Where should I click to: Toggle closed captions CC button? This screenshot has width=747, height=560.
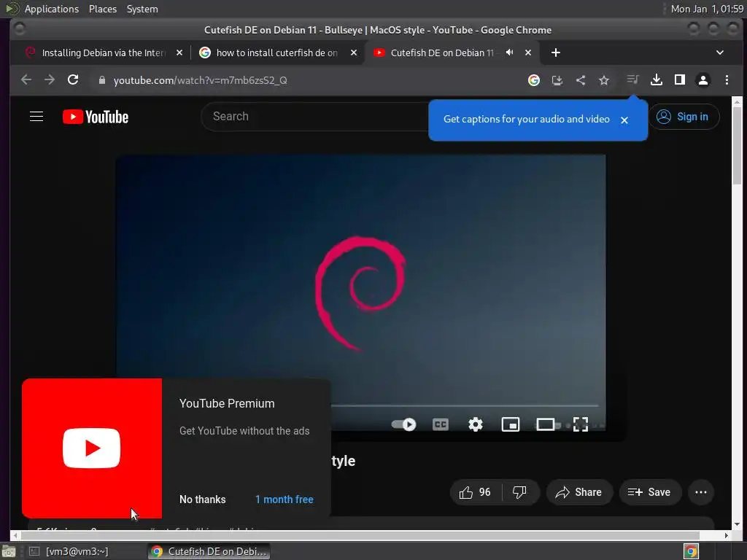440,424
